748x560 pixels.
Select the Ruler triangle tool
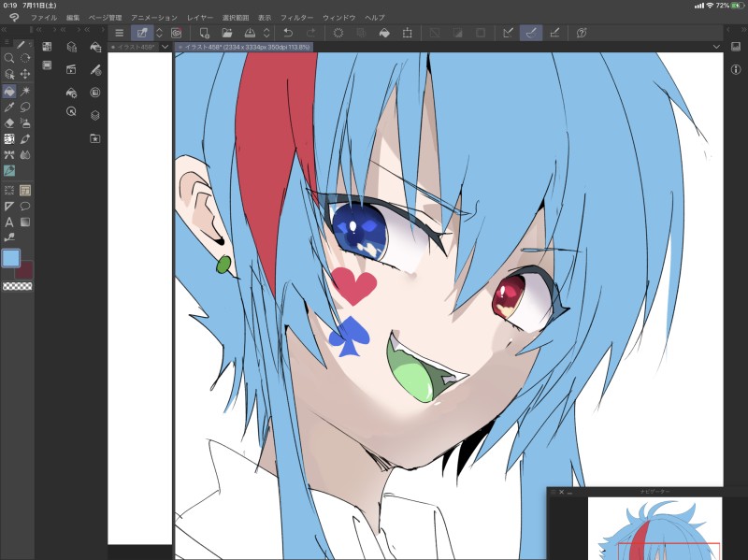pyautogui.click(x=8, y=207)
